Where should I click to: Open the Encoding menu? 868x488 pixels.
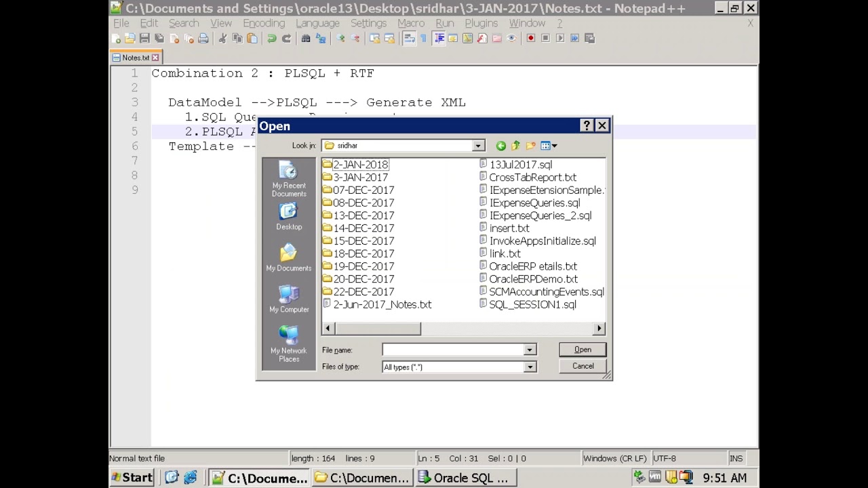click(264, 23)
